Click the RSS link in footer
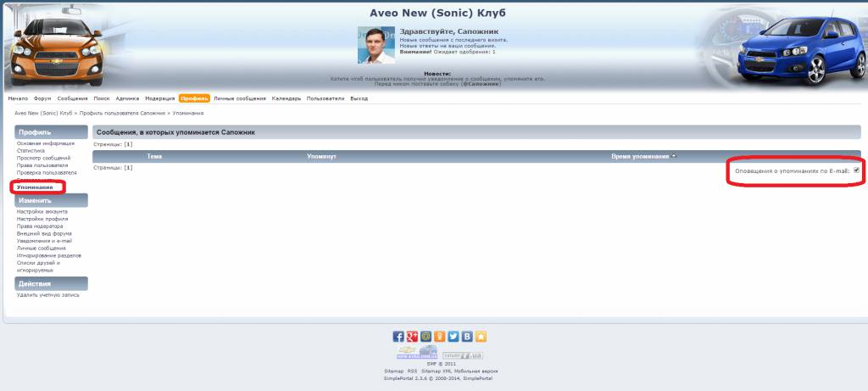 coord(412,371)
